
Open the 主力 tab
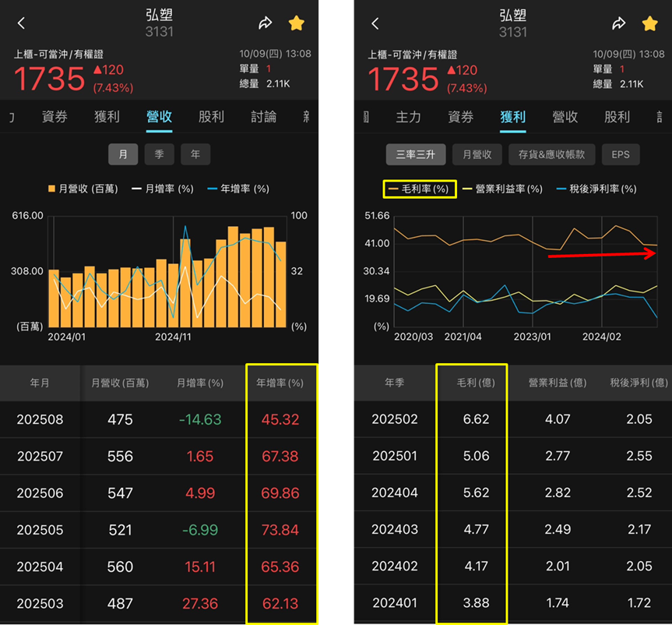[x=408, y=117]
